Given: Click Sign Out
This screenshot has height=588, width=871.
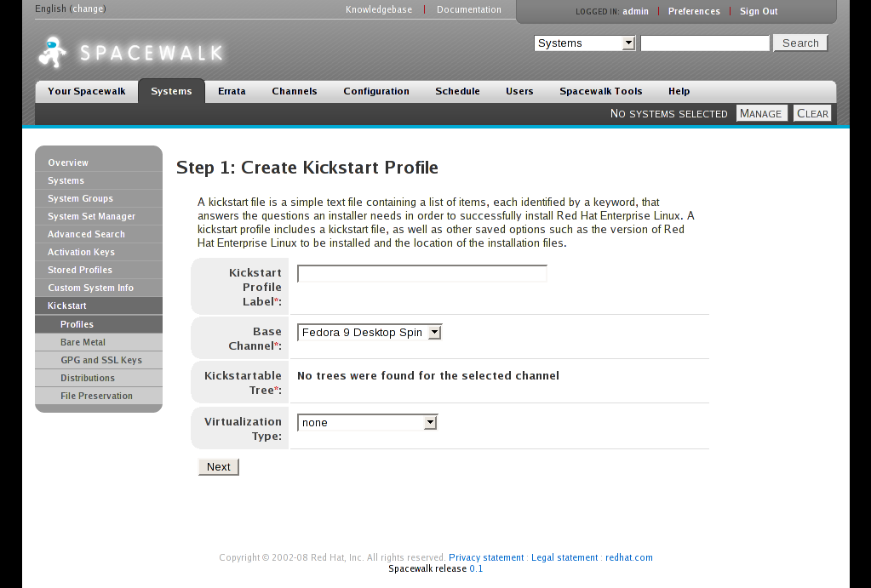Looking at the screenshot, I should tap(759, 11).
